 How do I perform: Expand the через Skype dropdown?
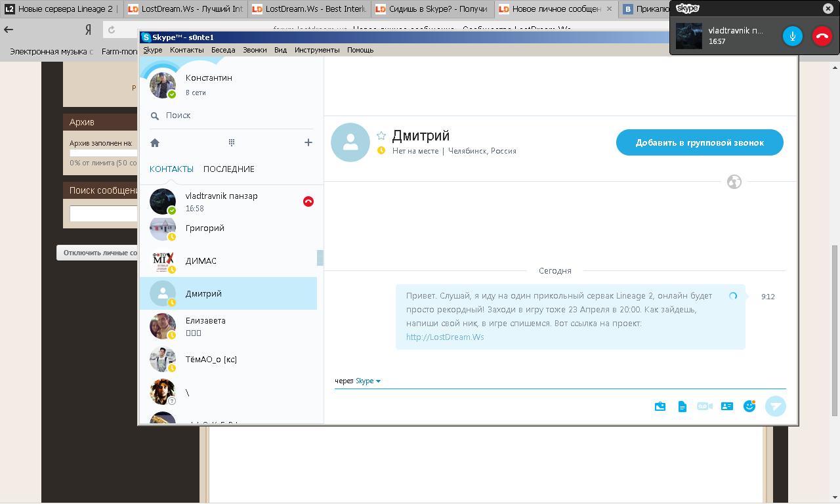click(368, 381)
